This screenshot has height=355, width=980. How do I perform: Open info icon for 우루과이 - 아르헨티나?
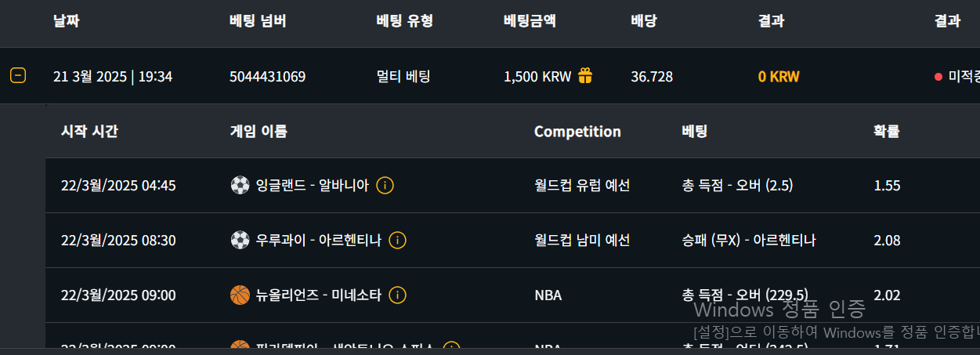pos(398,241)
